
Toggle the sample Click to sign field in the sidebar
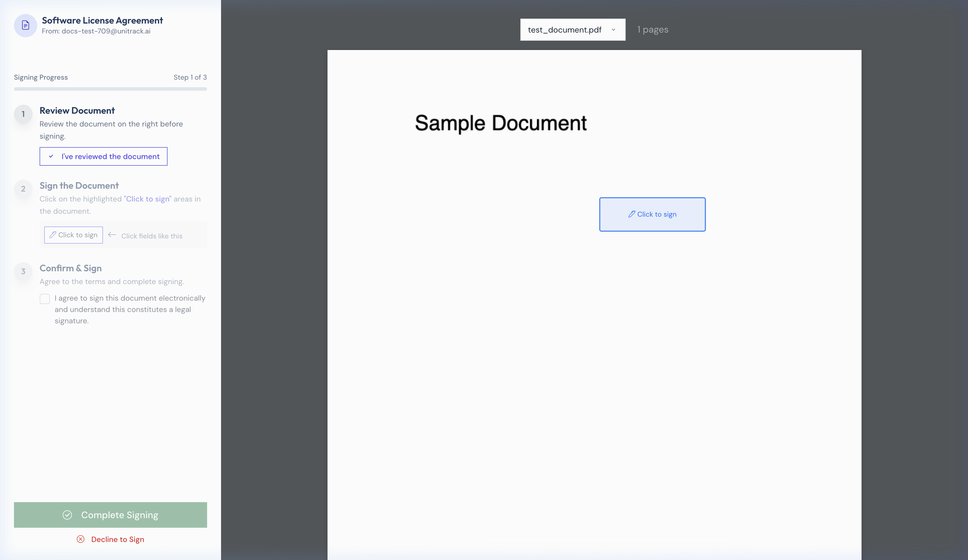[73, 235]
